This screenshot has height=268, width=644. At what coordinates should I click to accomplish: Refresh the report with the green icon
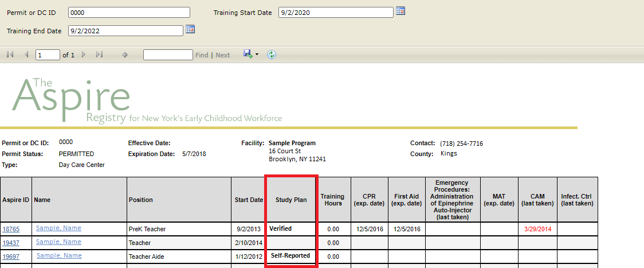[272, 55]
